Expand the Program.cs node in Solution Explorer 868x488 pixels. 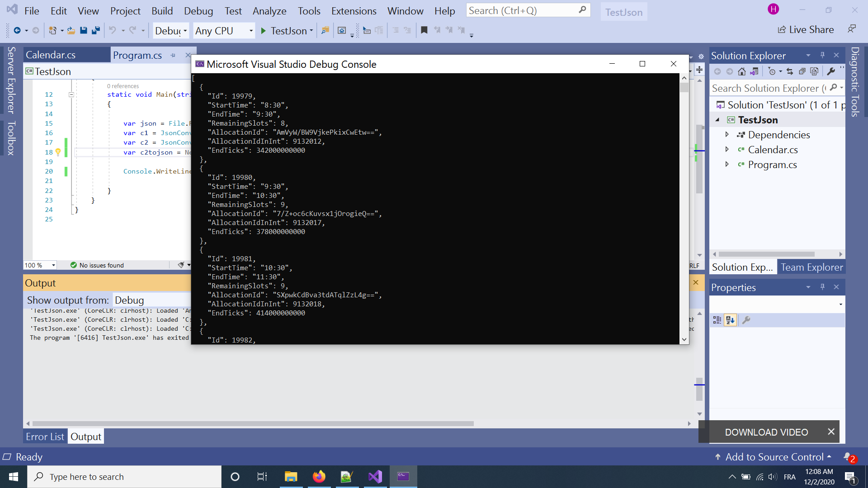click(x=727, y=164)
